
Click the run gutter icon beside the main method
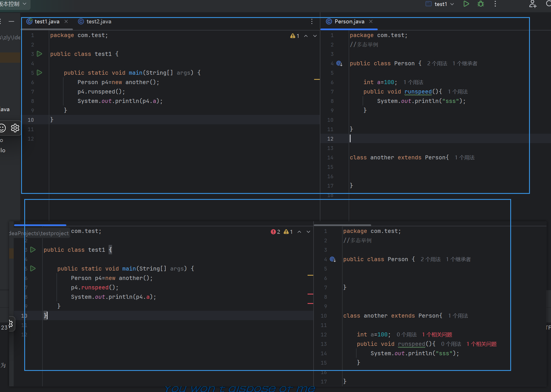(x=40, y=73)
